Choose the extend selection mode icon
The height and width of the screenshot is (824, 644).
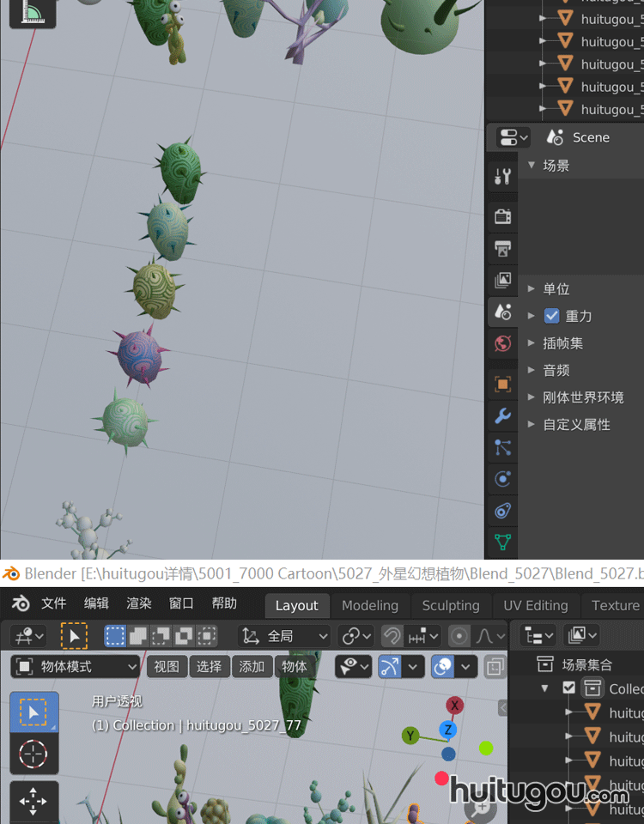tap(138, 636)
